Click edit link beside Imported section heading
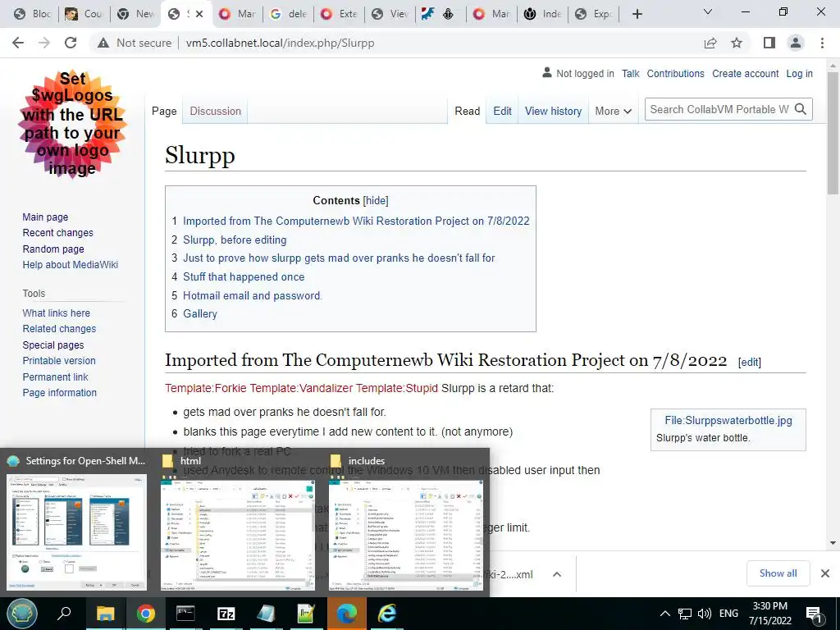Screen dimensions: 840x630 click(750, 362)
